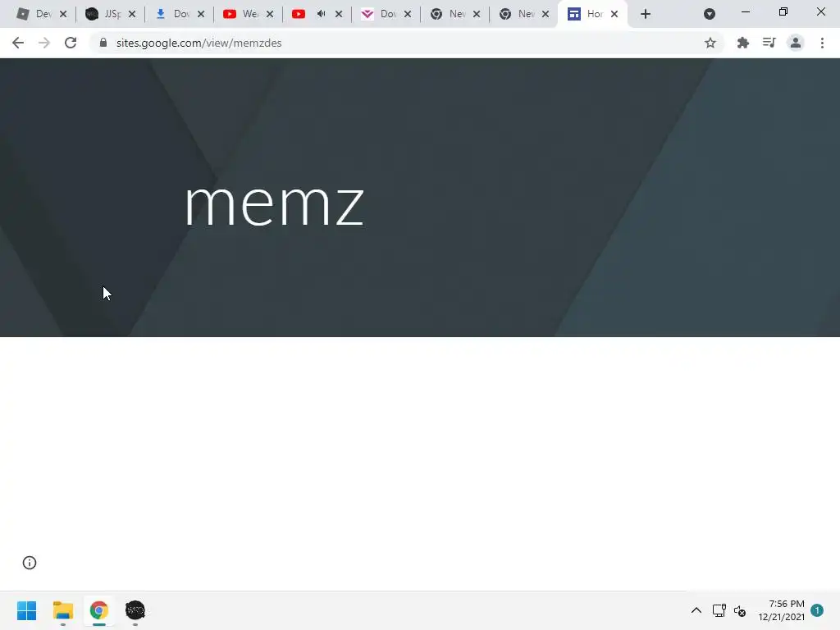Open File Explorer from the taskbar
Image resolution: width=840 pixels, height=630 pixels.
pos(63,610)
